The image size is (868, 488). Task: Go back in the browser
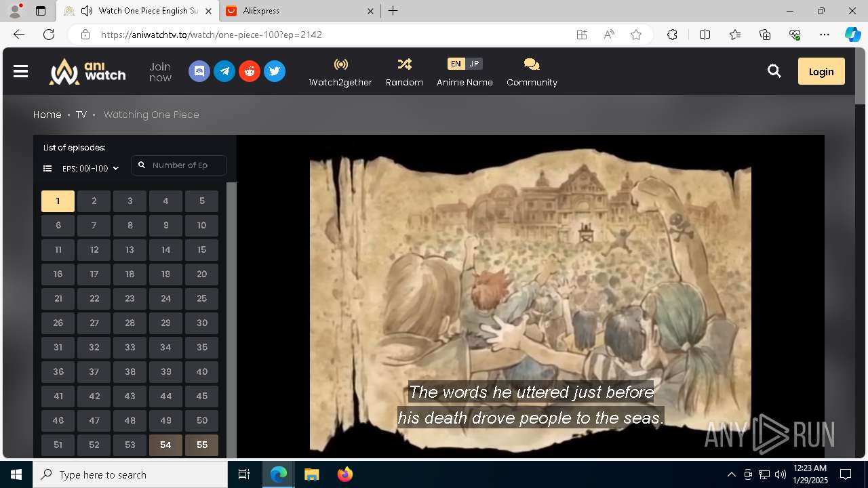pyautogui.click(x=19, y=35)
